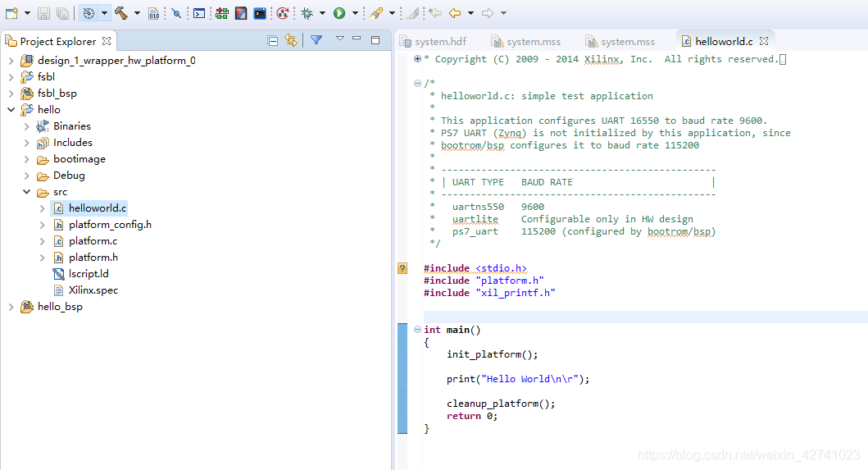Close the Project Explorer view
This screenshot has width=868, height=470.
[x=107, y=41]
